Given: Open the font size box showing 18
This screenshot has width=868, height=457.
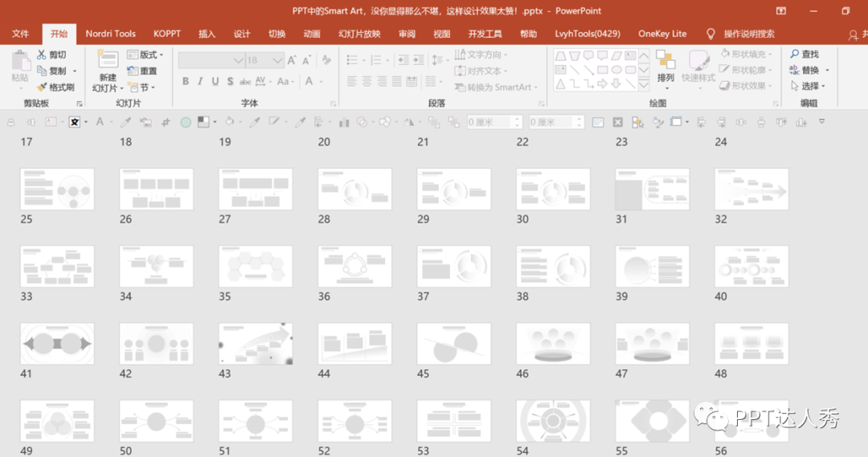Looking at the screenshot, I should click(264, 59).
